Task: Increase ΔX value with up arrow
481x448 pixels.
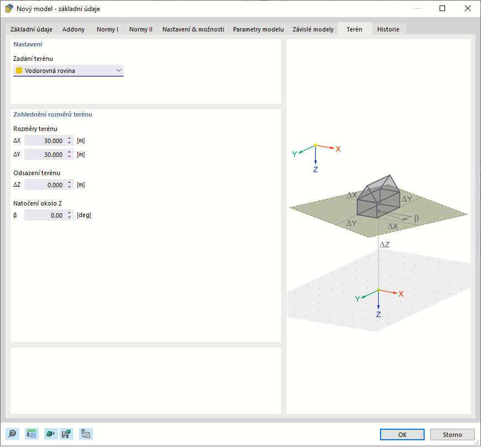Action: point(70,138)
